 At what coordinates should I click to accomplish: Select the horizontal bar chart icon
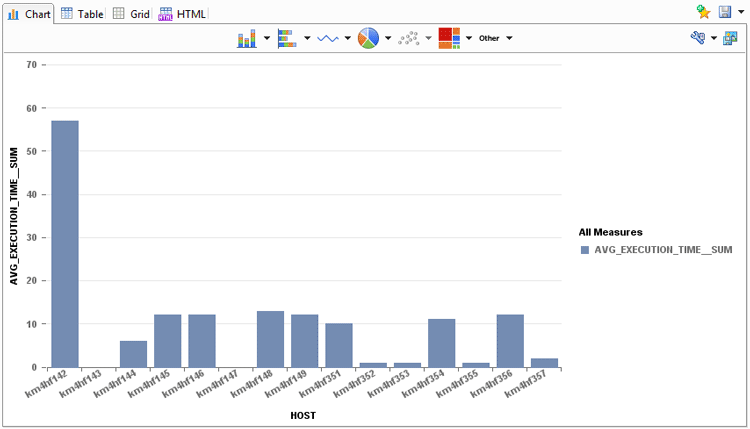[x=287, y=38]
